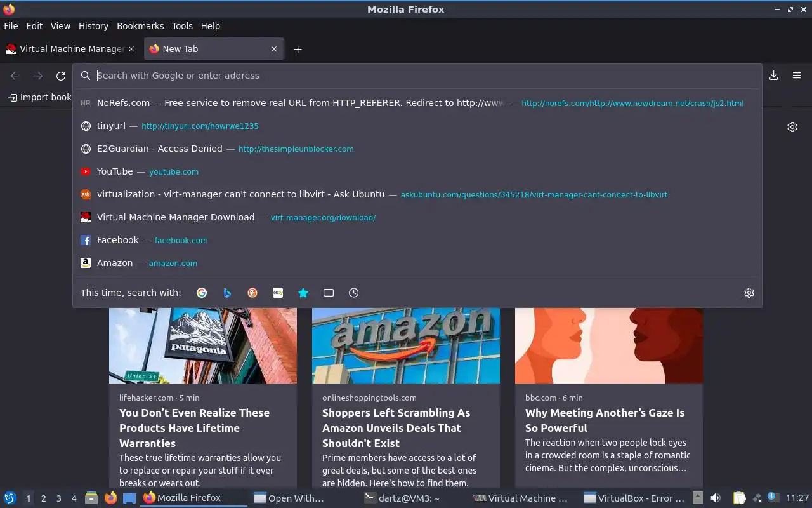Click the Import bookmarks toolbar button
The height and width of the screenshot is (508, 812).
coord(39,97)
